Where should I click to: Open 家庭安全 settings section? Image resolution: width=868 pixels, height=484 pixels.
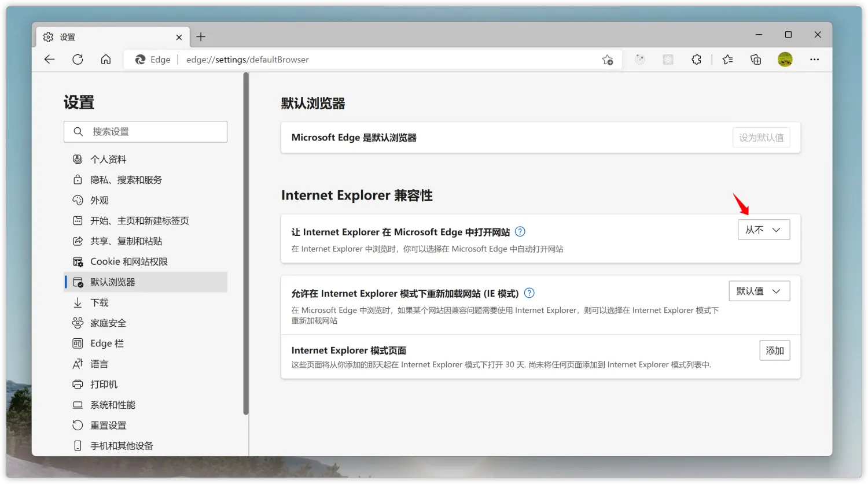pos(145,323)
